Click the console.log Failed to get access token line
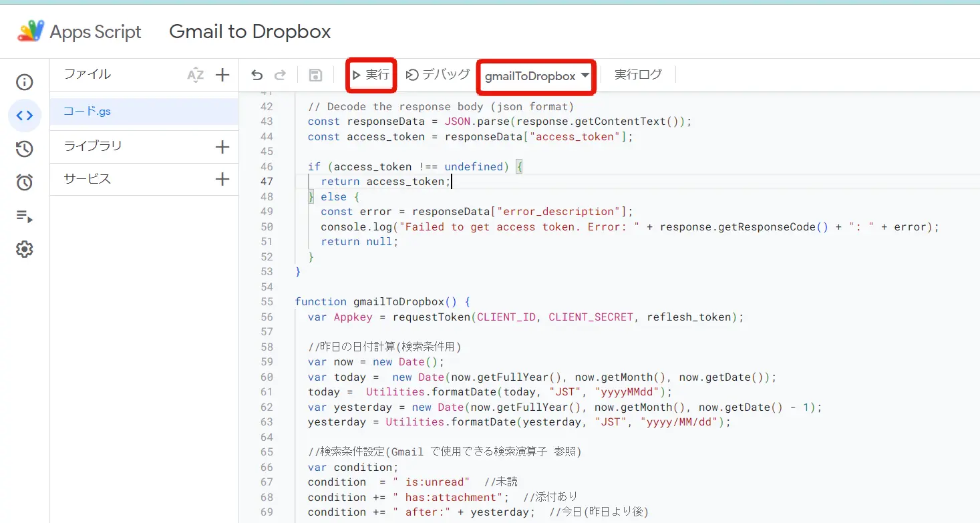 pos(630,227)
